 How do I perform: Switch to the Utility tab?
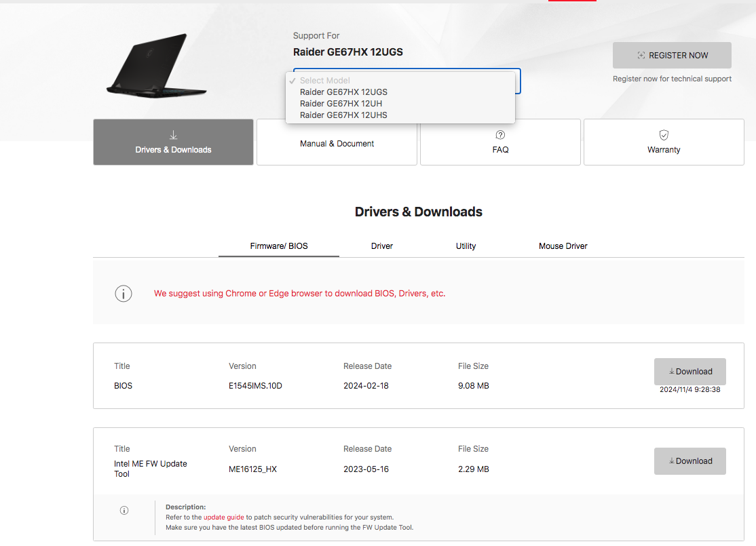[466, 246]
